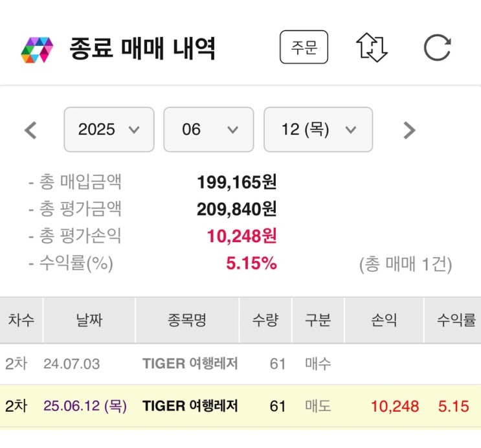The height and width of the screenshot is (448, 481).
Task: Click the 종목명 column header
Action: [x=186, y=320]
